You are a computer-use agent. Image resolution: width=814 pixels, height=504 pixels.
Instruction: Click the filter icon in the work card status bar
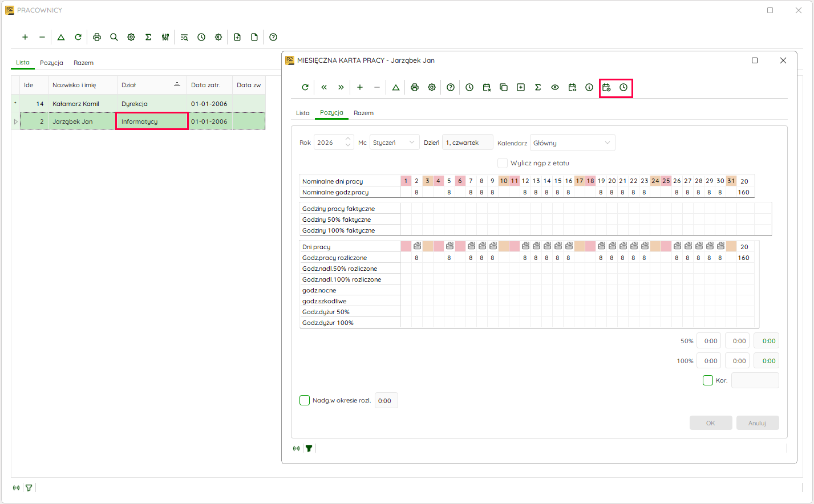(x=309, y=449)
